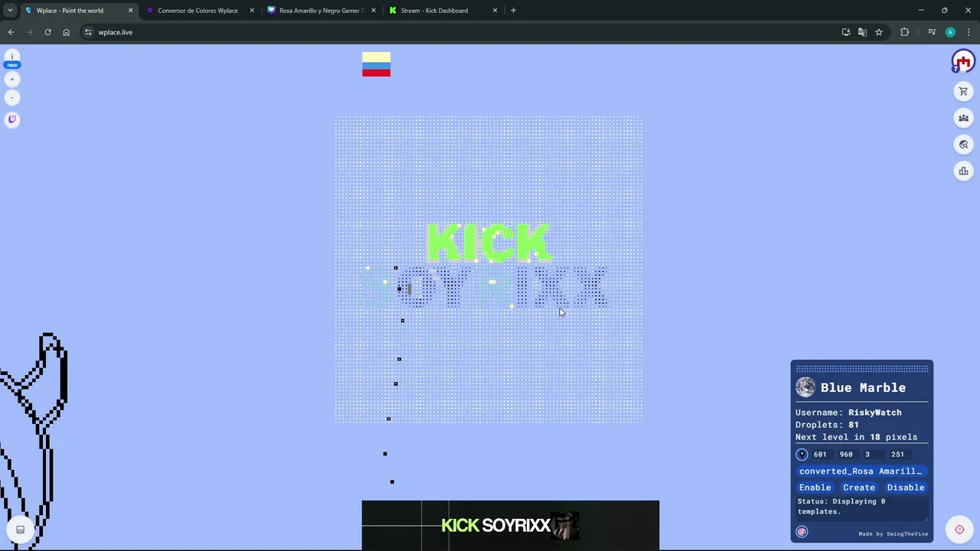
Task: Click the Username: RiskyWatch text
Action: (848, 412)
